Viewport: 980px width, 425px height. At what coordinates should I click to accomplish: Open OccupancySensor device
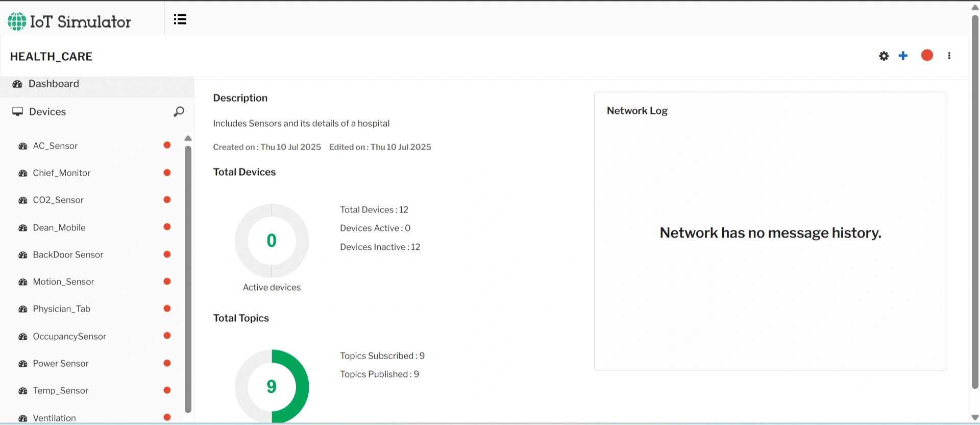tap(69, 336)
